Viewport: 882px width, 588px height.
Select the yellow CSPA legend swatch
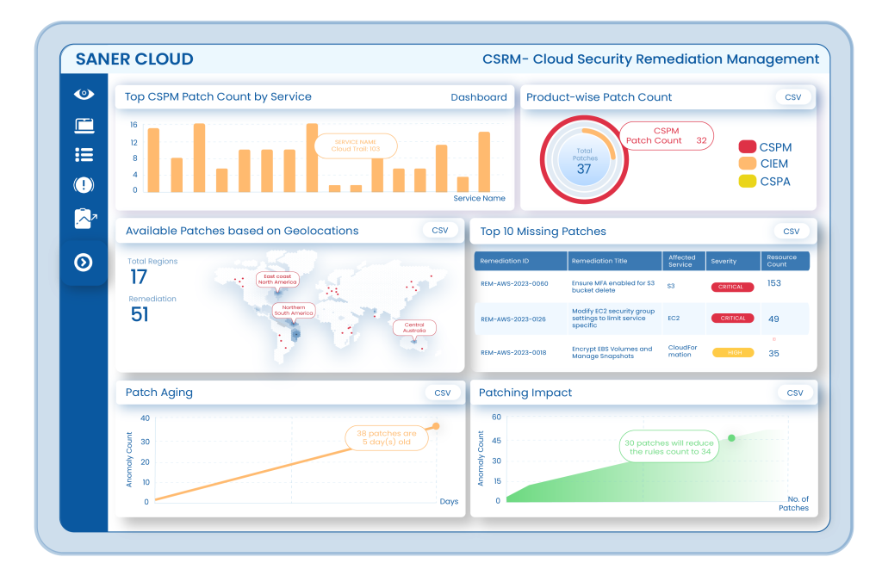(x=747, y=181)
